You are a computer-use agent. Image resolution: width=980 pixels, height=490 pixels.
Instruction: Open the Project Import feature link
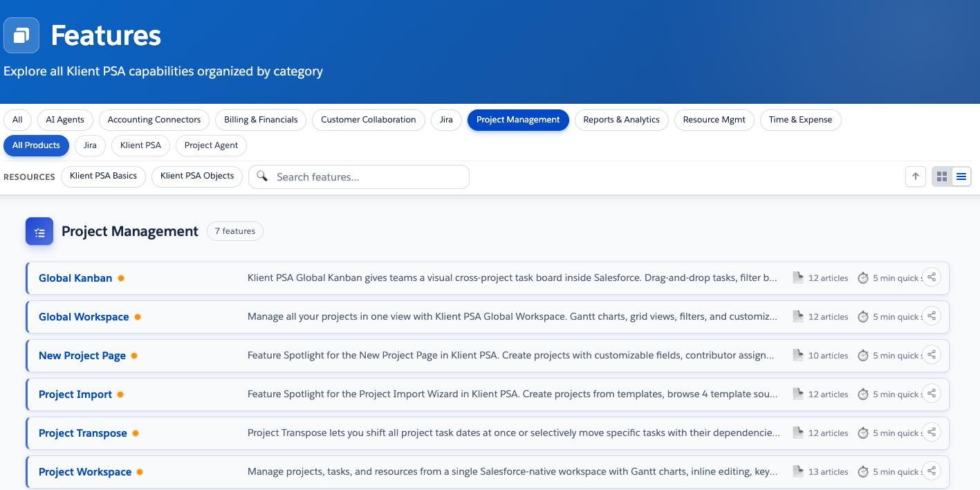coord(75,394)
